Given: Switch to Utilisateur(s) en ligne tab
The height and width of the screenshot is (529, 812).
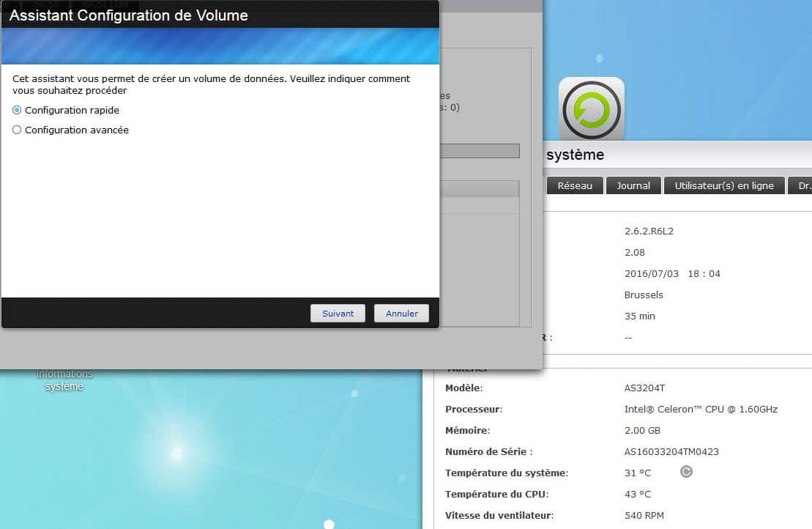Looking at the screenshot, I should [724, 185].
